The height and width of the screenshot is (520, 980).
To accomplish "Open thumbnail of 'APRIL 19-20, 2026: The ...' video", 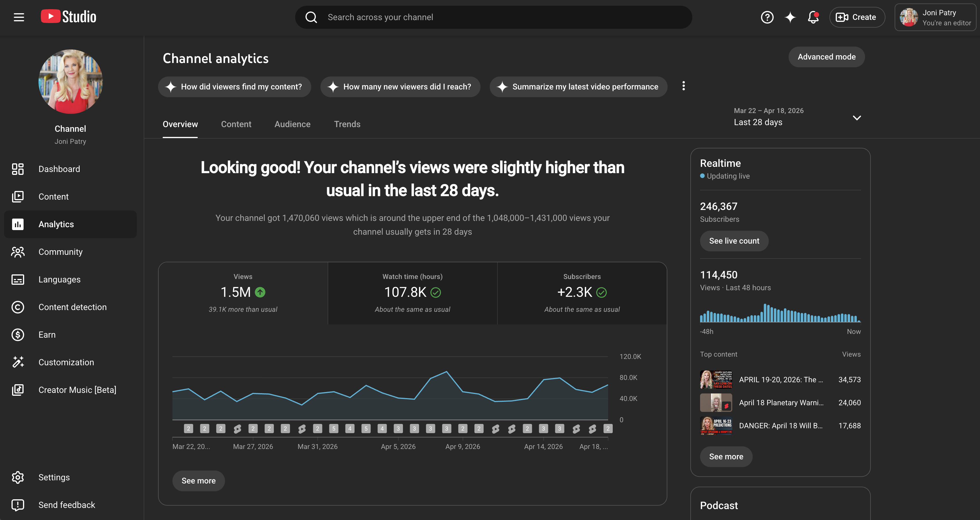I will click(x=716, y=380).
